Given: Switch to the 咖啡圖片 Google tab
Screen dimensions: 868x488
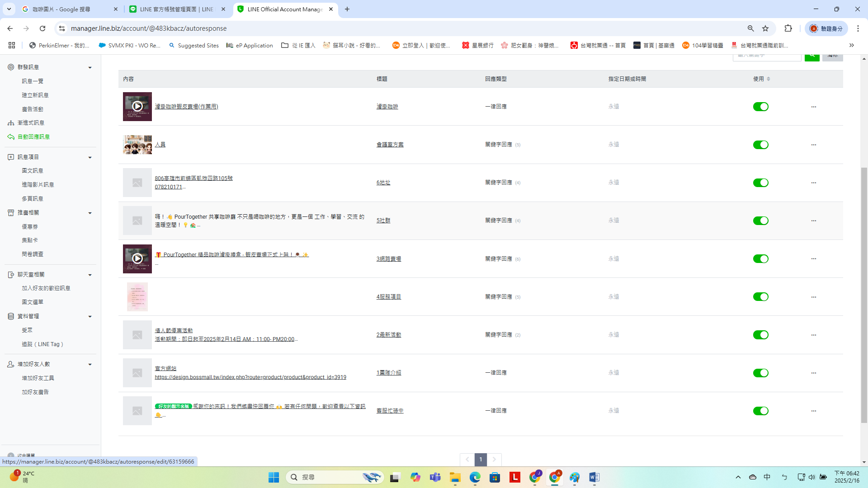Looking at the screenshot, I should coord(70,9).
